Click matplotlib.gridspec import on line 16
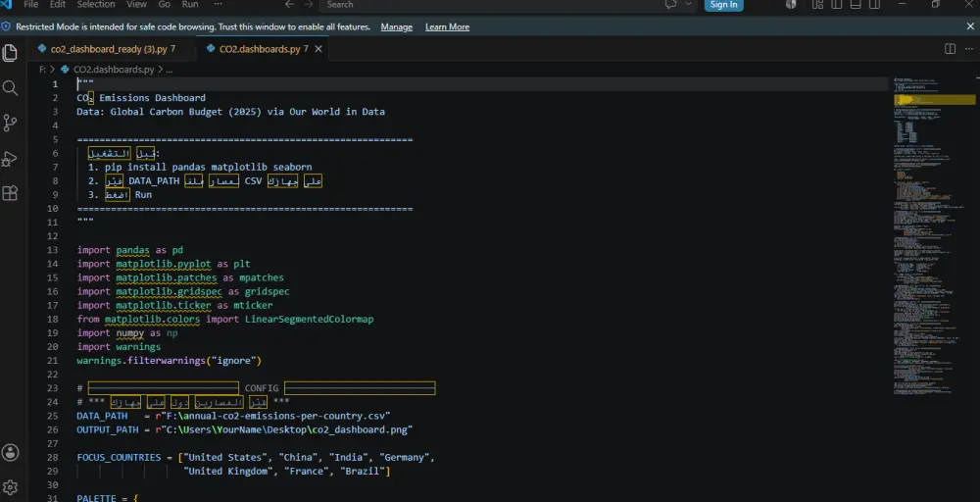Image resolution: width=980 pixels, height=502 pixels. (x=183, y=291)
